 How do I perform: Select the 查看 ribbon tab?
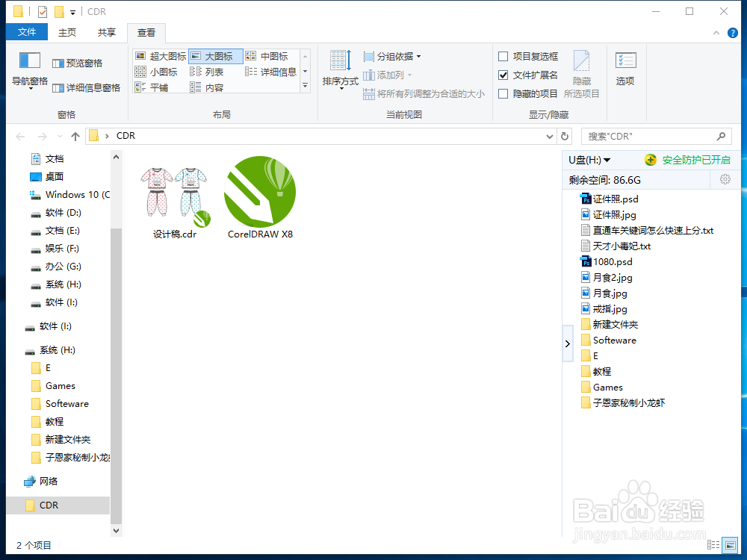[146, 32]
